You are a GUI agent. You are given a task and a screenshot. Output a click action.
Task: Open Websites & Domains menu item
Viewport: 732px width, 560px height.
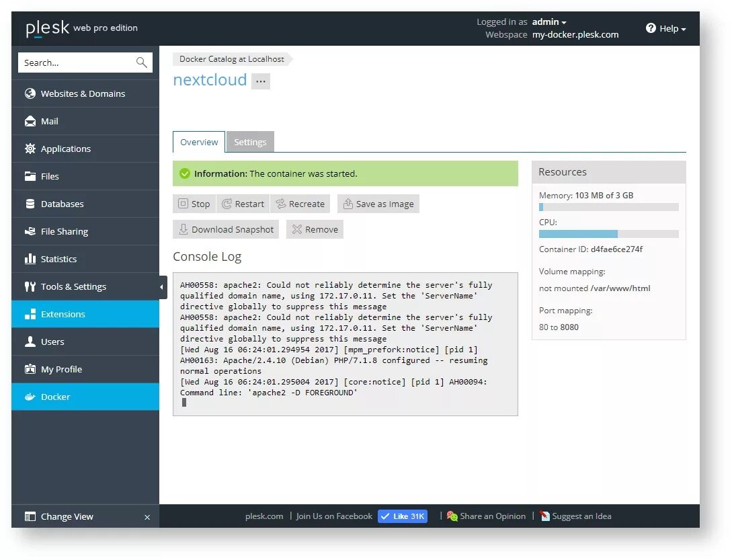click(x=85, y=93)
